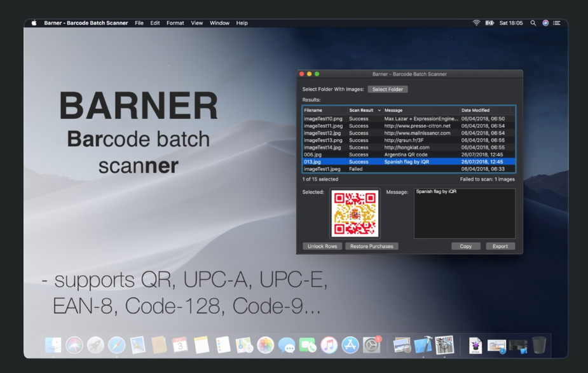Open Messages speech bubble icon in dock
This screenshot has height=373, width=588.
[x=287, y=345]
